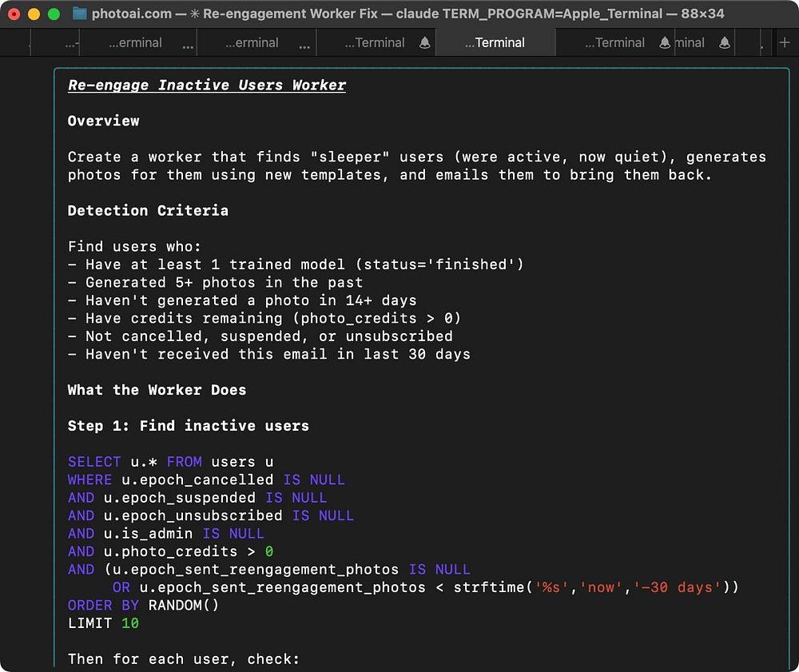Screen dimensions: 799x672
Task: Click the "WHERE u.epoch_cancelled IS NULL" line
Action: [x=206, y=479]
